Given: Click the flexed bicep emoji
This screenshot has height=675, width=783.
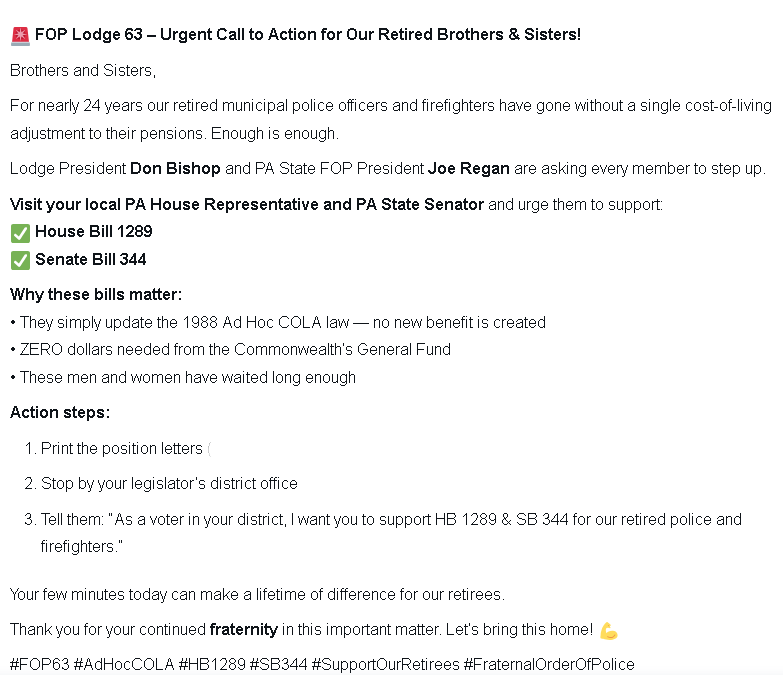Looking at the screenshot, I should pyautogui.click(x=609, y=631).
